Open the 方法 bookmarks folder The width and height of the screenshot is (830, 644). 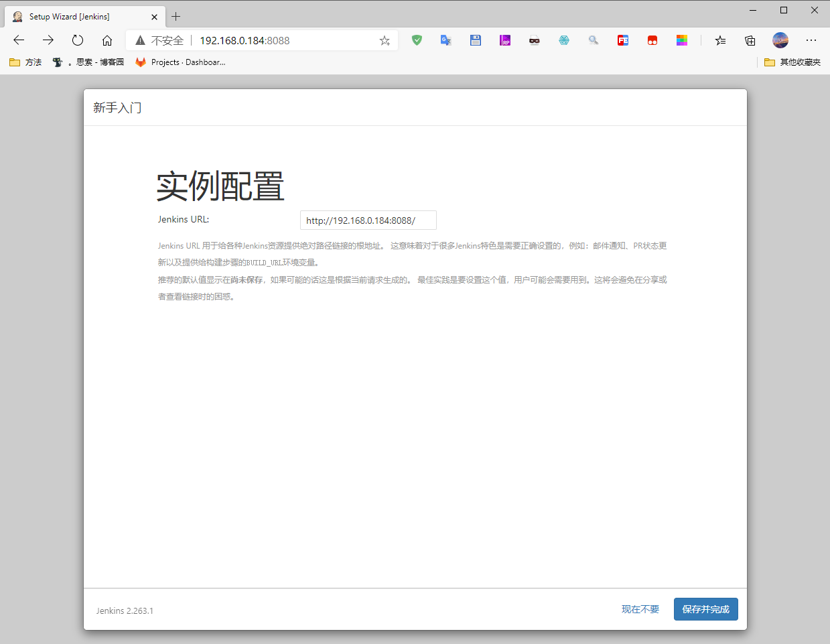(25, 62)
